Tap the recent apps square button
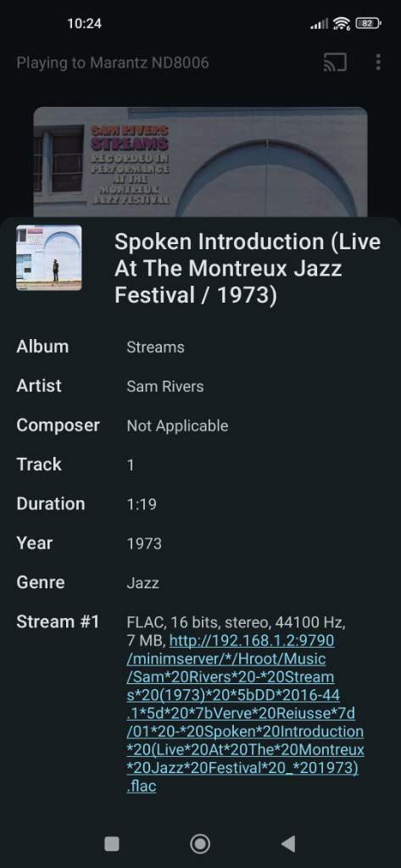The image size is (401, 868). pos(112,843)
